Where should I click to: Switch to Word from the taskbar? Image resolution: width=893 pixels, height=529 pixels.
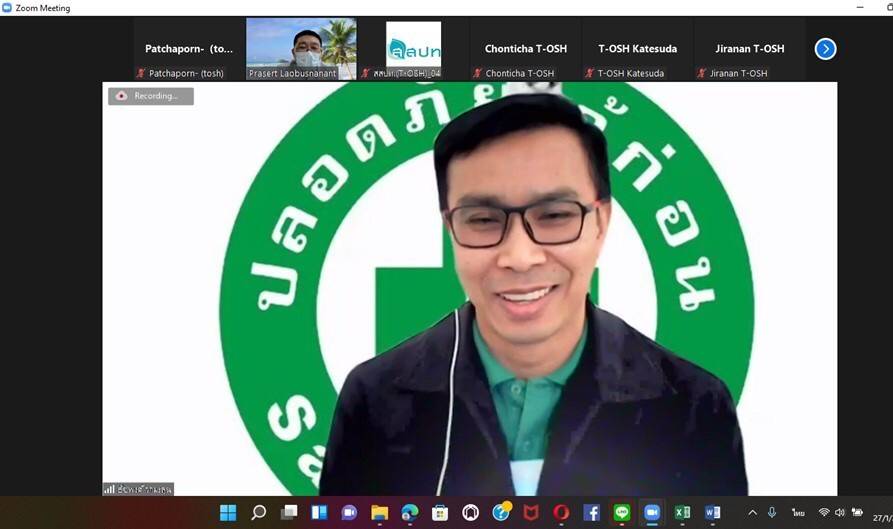point(712,512)
